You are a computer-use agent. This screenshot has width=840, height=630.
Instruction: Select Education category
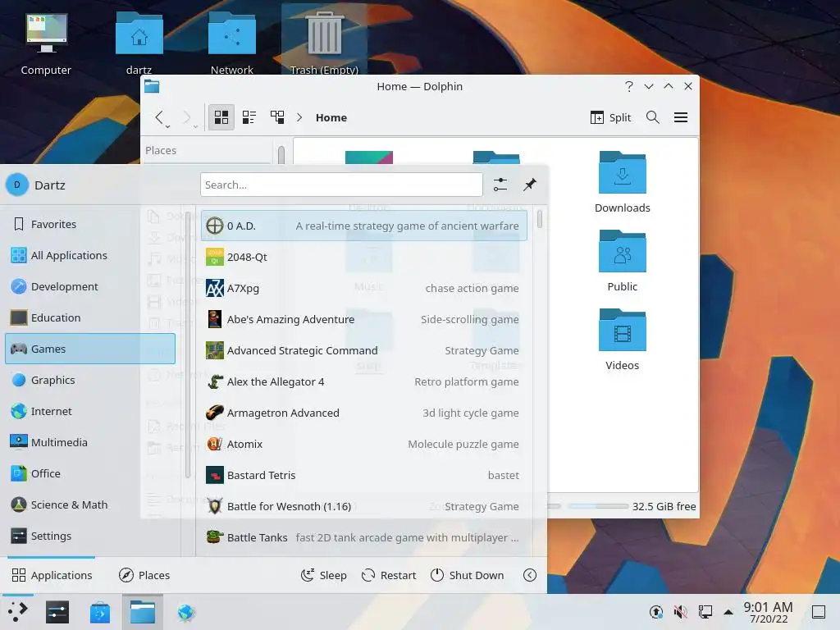90,317
